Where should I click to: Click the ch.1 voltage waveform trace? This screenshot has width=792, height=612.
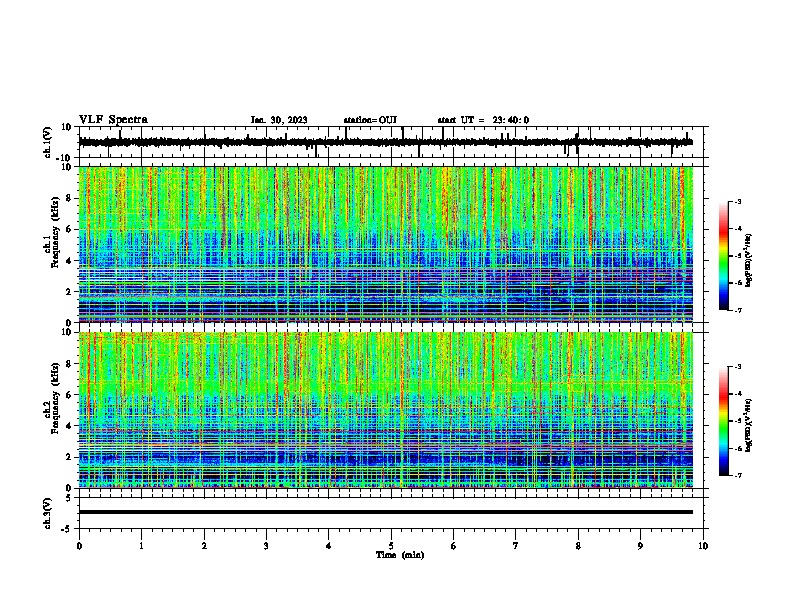(385, 142)
